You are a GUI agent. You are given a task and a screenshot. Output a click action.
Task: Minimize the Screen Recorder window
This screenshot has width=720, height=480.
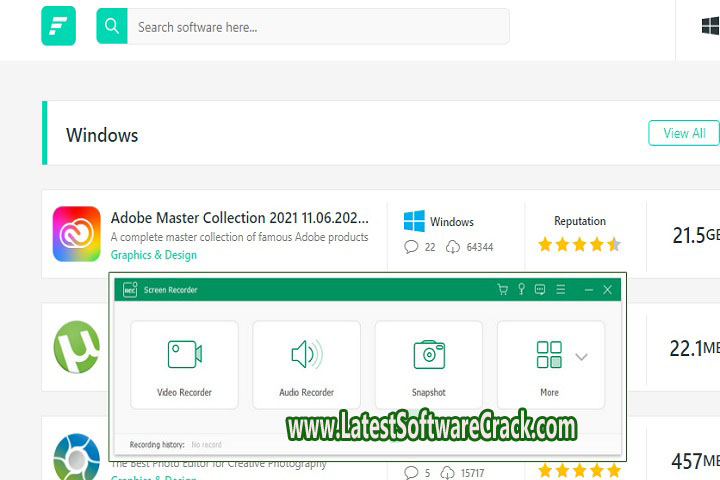point(588,290)
